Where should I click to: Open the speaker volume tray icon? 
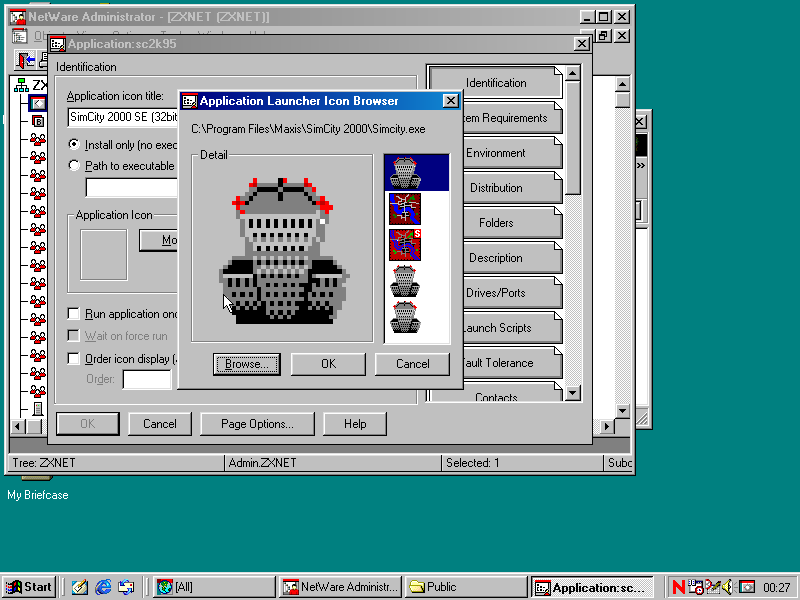pos(728,587)
